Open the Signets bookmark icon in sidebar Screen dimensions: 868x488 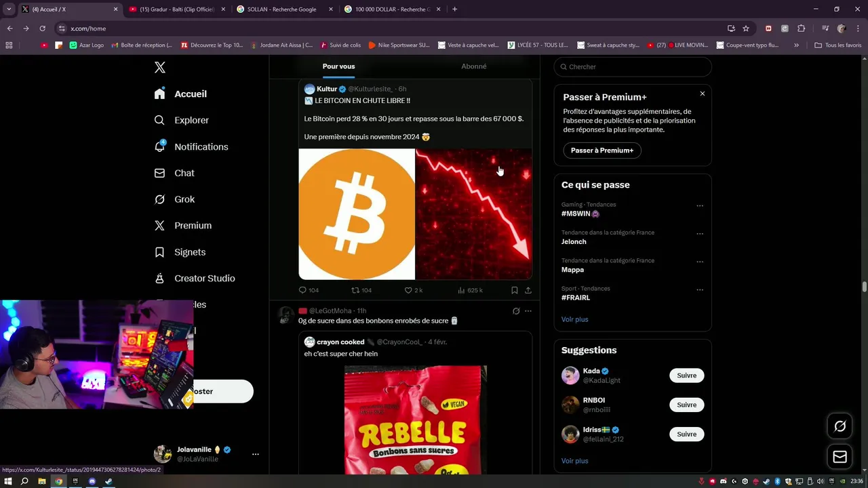click(x=159, y=252)
